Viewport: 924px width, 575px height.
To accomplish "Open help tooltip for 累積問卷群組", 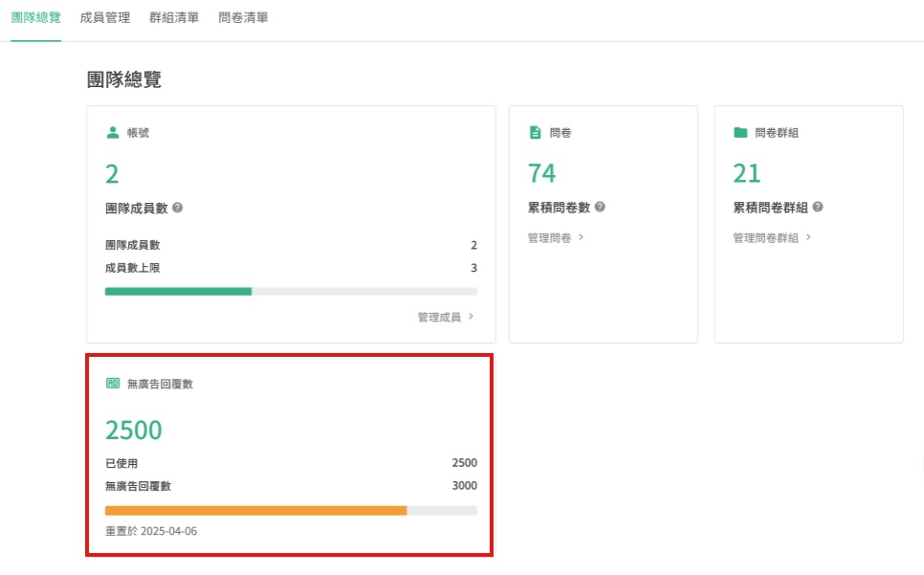I will pos(818,207).
